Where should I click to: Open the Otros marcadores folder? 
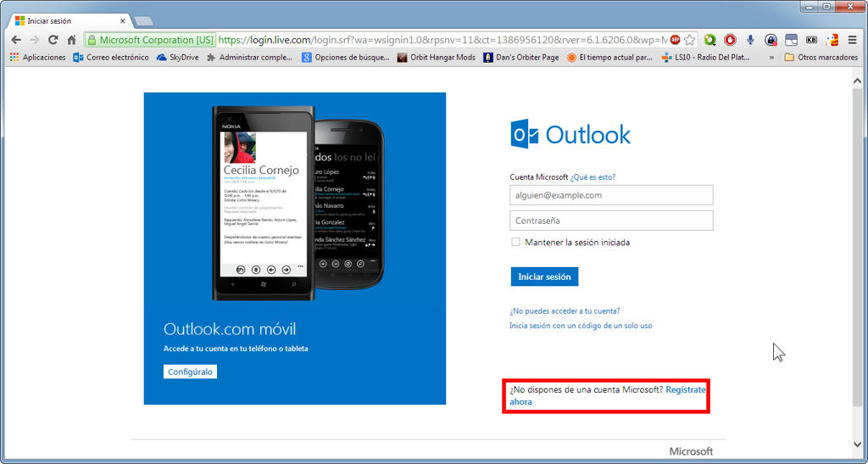[821, 57]
